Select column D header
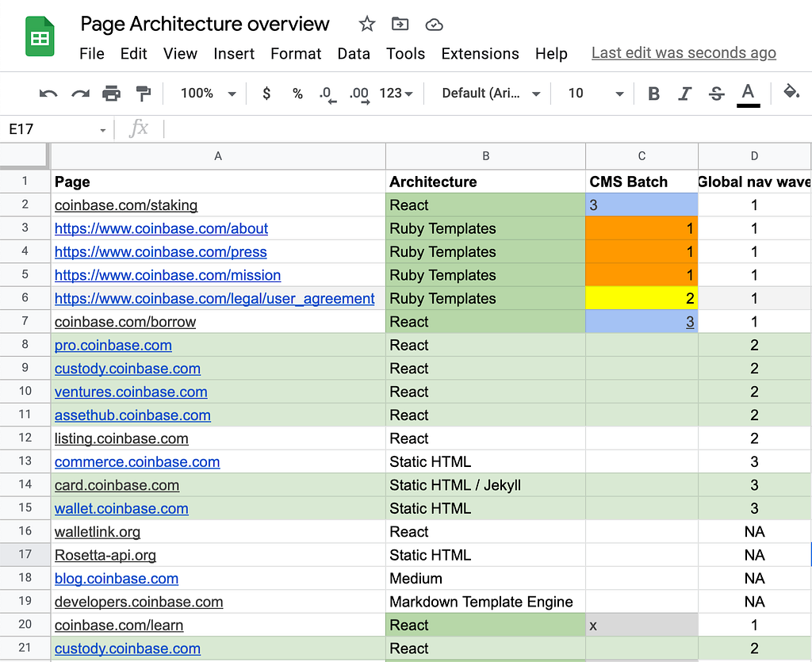812x662 pixels. click(755, 156)
